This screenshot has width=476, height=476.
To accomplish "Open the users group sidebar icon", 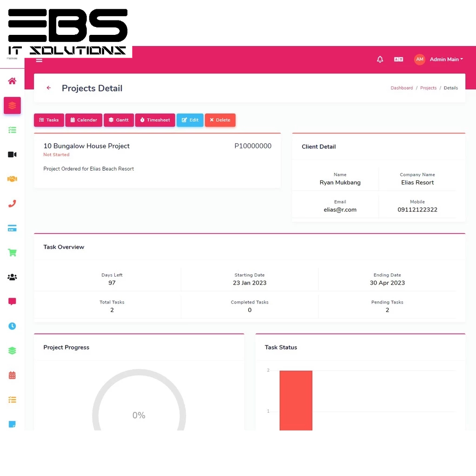I will click(x=12, y=278).
